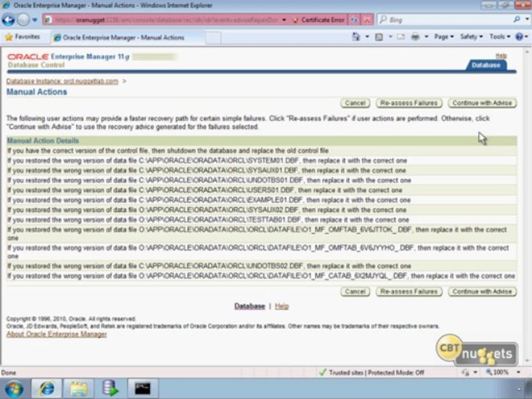Open the Page menu
This screenshot has width=532, height=399.
[444, 37]
